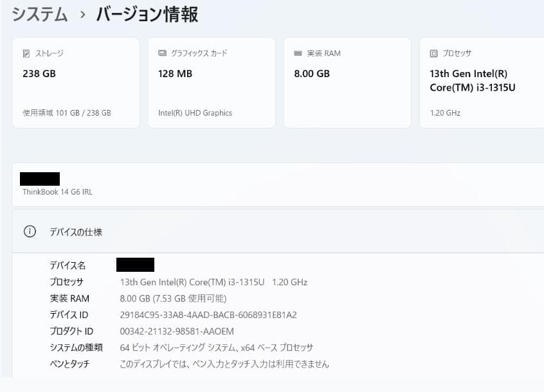Click the info circle icon beside デバイスの仕様

[30, 231]
